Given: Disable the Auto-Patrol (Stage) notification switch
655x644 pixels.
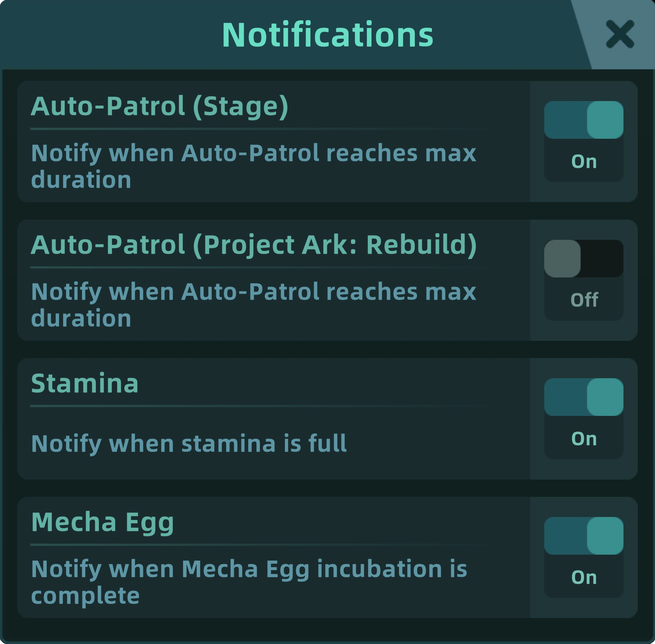Looking at the screenshot, I should (583, 120).
